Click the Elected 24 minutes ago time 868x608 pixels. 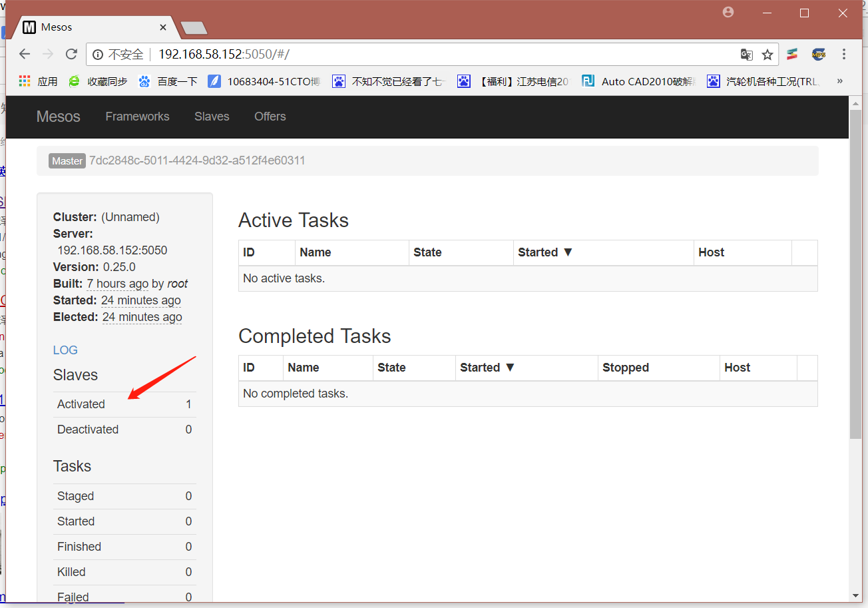[x=142, y=317]
